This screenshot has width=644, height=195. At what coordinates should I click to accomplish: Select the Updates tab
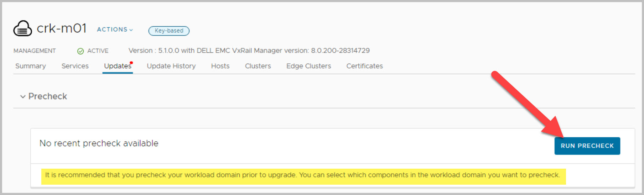[x=117, y=66]
